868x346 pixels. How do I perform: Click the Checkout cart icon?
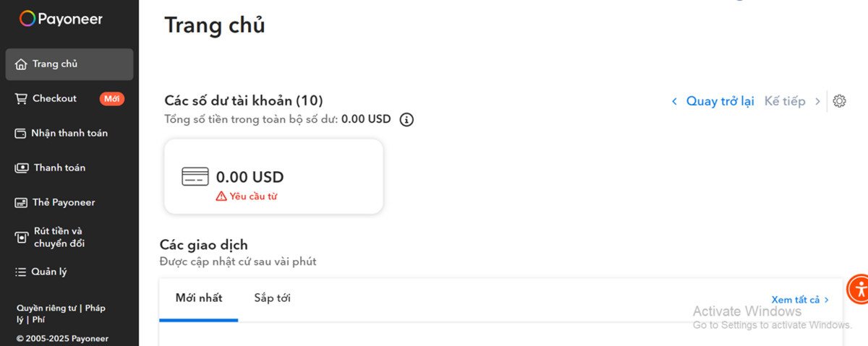[x=21, y=99]
